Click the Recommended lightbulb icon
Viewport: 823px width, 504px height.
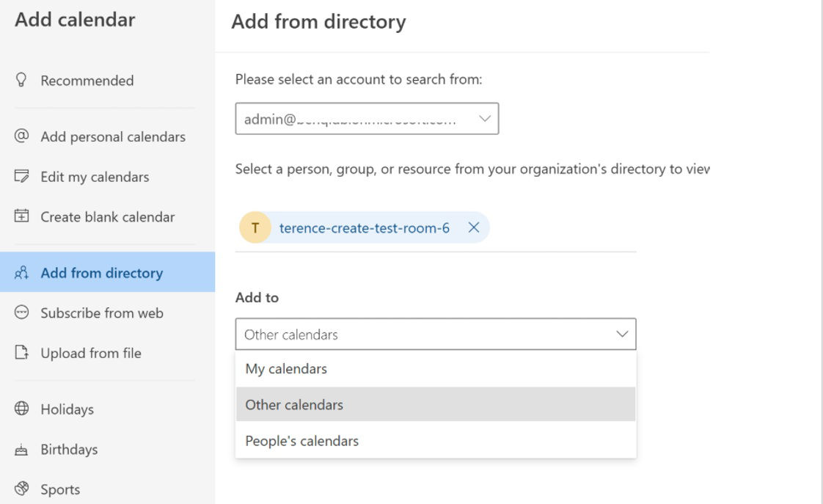(x=21, y=80)
